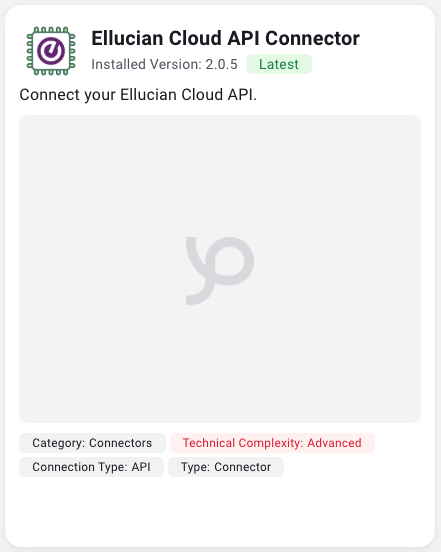Select the Connect your Ellucian Cloud API description
Viewport: 441px width, 552px height.
click(x=138, y=95)
